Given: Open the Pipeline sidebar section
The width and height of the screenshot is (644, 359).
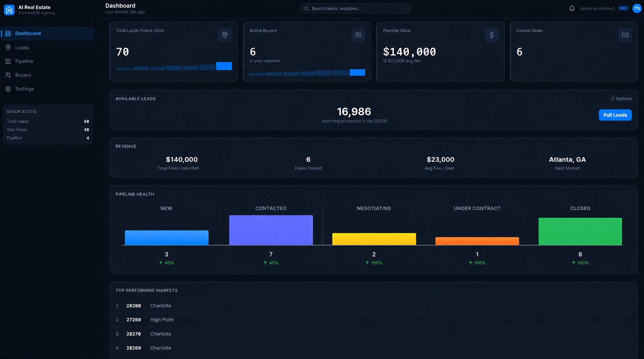Looking at the screenshot, I should click(x=48, y=61).
